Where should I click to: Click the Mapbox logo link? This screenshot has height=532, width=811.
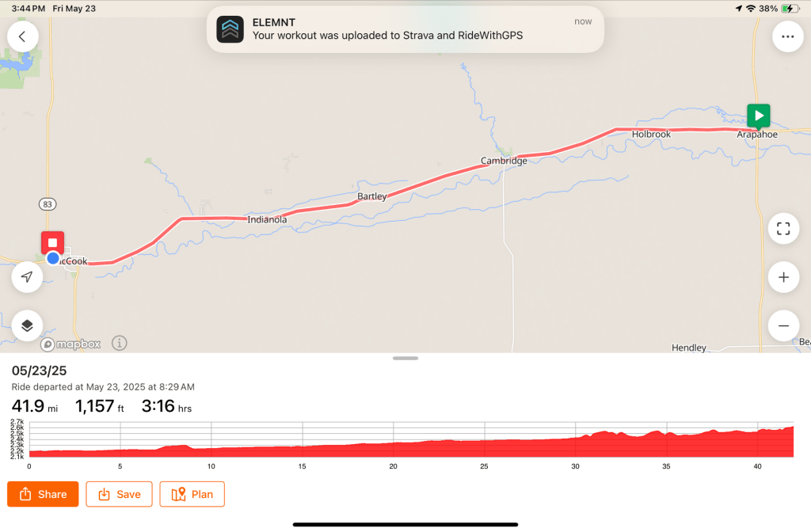point(73,344)
